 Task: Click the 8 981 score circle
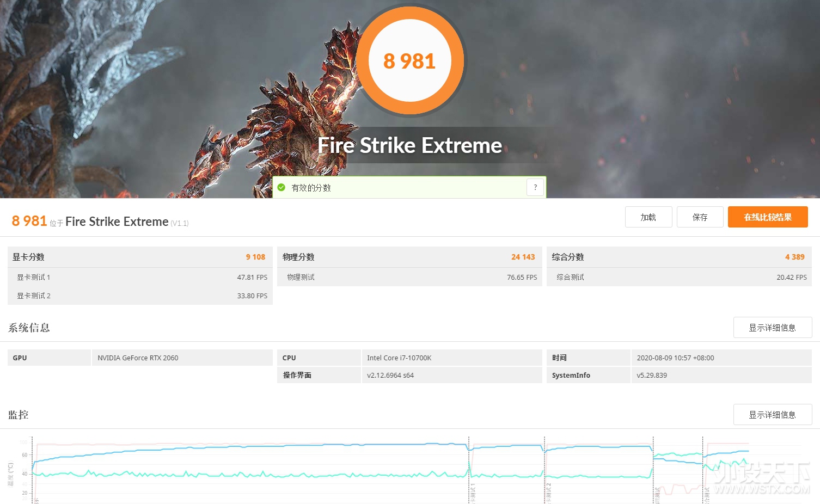click(410, 61)
